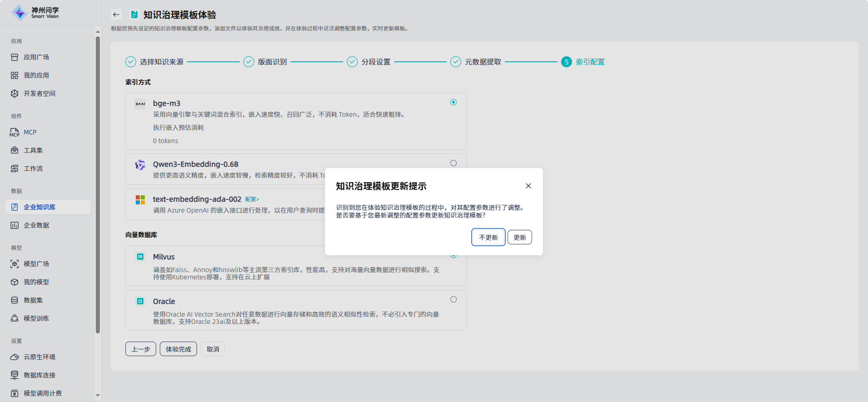This screenshot has height=402, width=868.
Task: Open 开发者空间 in the sidebar
Action: point(39,94)
